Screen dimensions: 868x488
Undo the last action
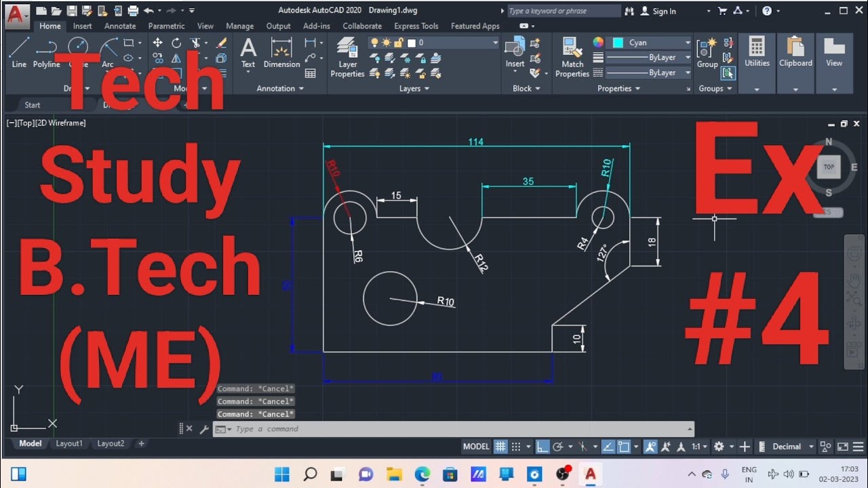[x=149, y=11]
